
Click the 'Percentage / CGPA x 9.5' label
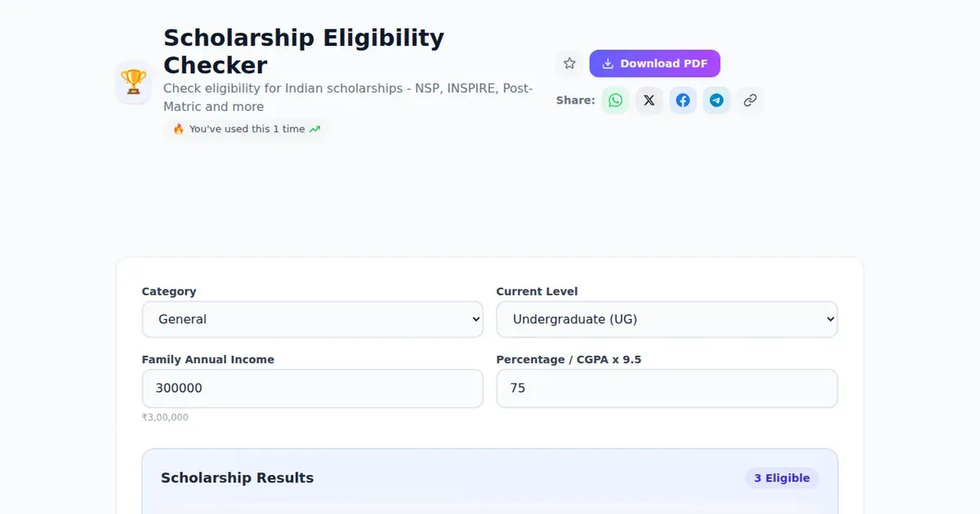click(569, 360)
